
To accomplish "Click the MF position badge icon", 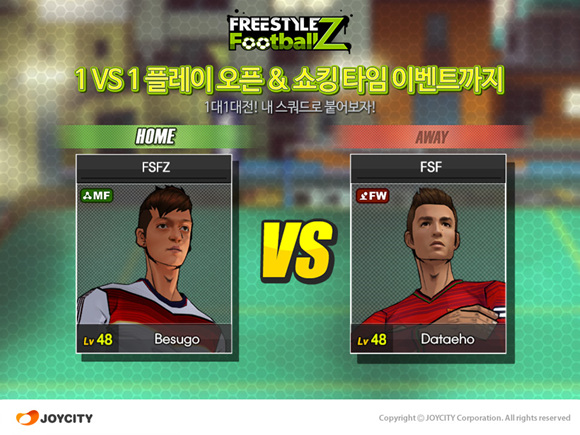I will tap(97, 195).
